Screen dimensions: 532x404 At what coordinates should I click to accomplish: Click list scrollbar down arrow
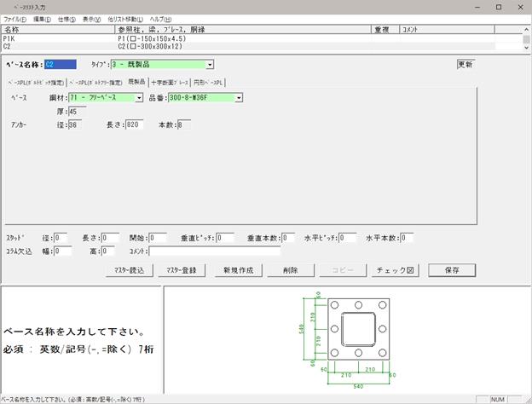526,48
